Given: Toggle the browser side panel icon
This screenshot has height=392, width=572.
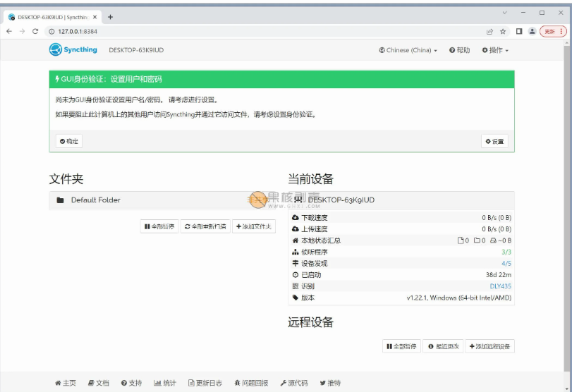Looking at the screenshot, I should click(x=519, y=31).
